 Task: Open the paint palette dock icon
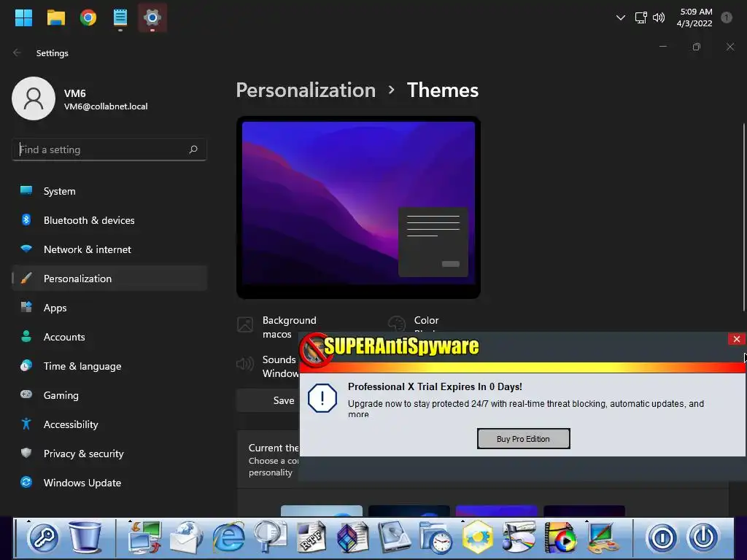602,537
